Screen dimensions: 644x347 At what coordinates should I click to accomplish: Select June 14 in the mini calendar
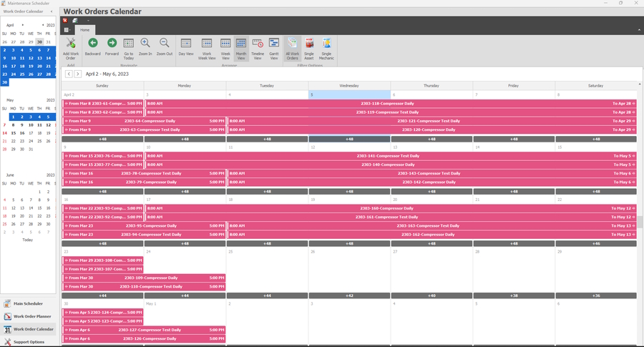(x=30, y=207)
